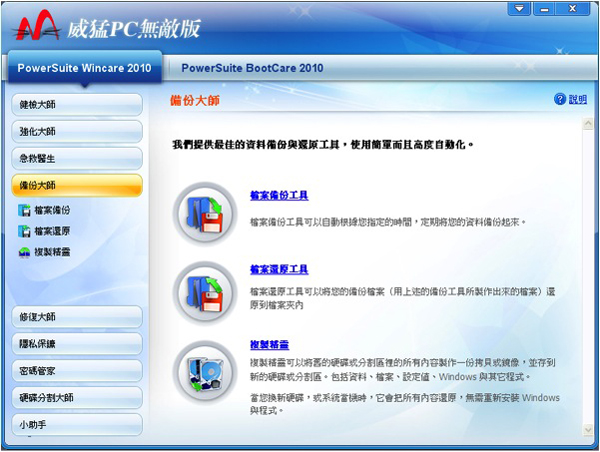The image size is (600, 452).
Task: Click 檔案備份 text in sidebar submenu
Action: (52, 210)
